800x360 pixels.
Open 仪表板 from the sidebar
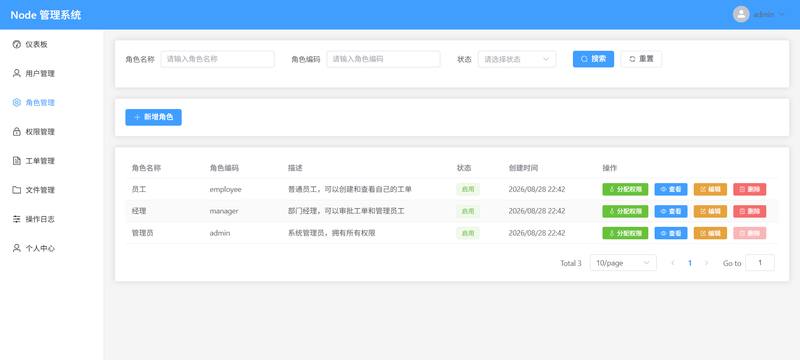[52, 44]
